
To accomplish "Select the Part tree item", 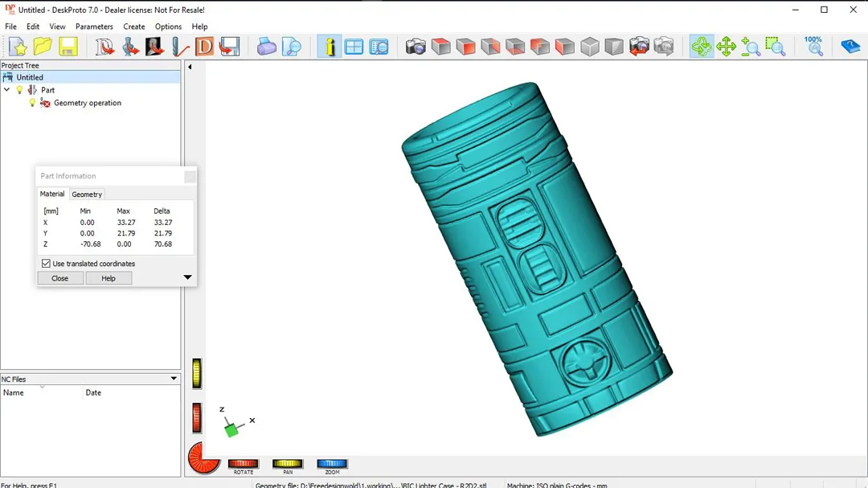I will (47, 90).
